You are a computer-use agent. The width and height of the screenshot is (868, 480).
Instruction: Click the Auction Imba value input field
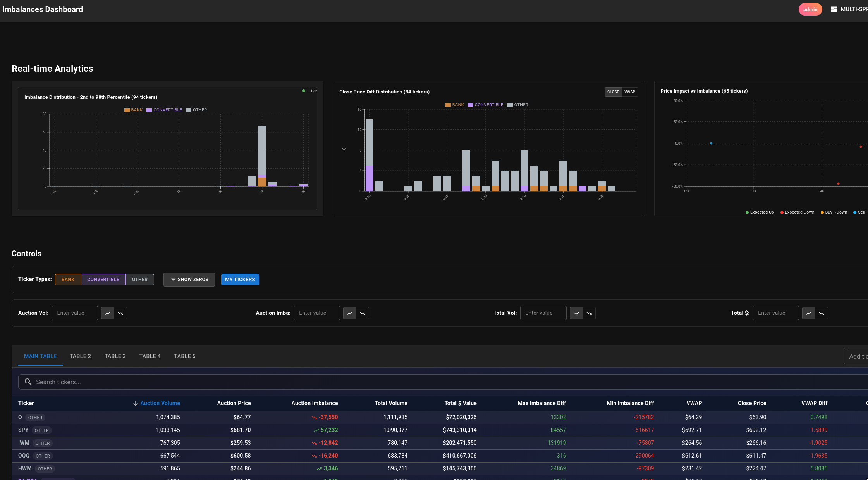tap(316, 313)
